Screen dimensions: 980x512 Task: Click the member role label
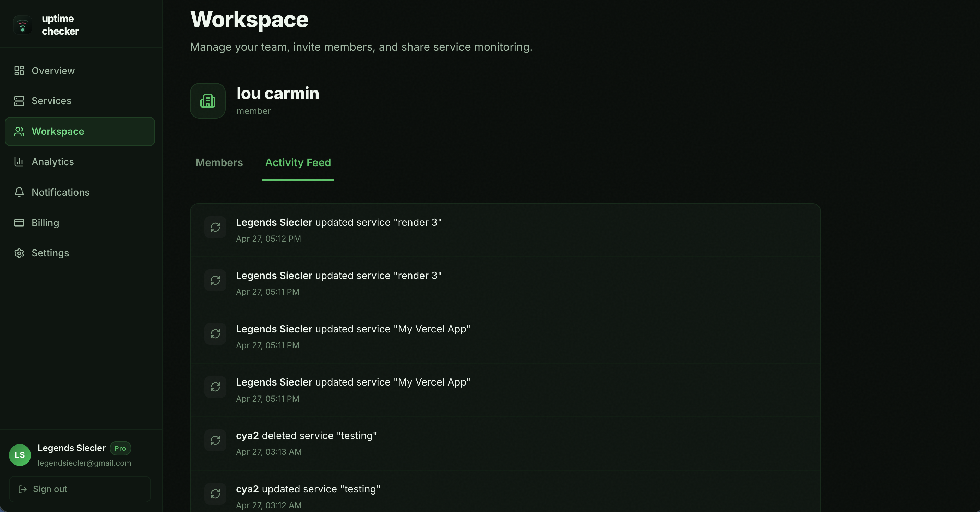point(253,111)
